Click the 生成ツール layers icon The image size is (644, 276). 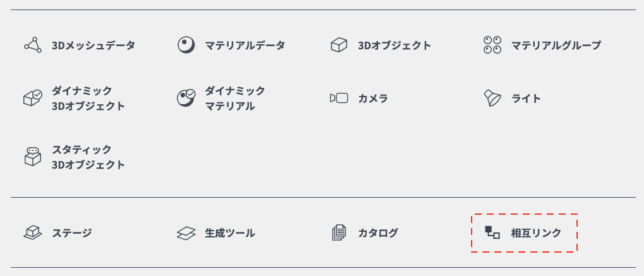pyautogui.click(x=186, y=233)
